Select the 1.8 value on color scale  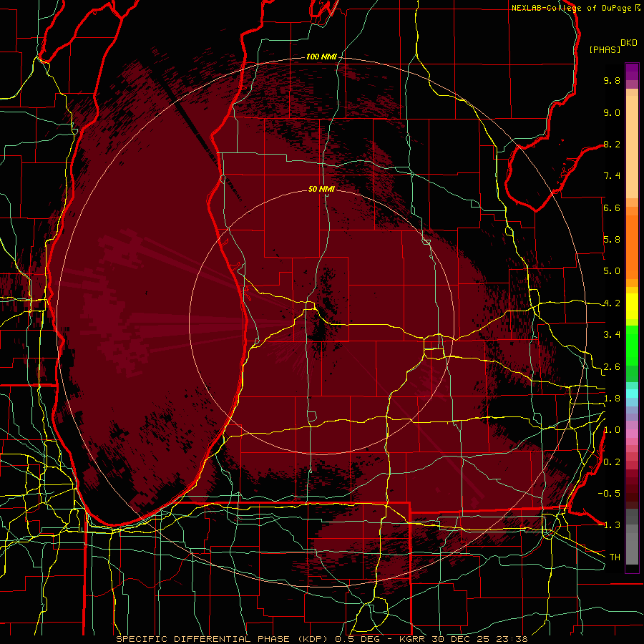(x=612, y=399)
